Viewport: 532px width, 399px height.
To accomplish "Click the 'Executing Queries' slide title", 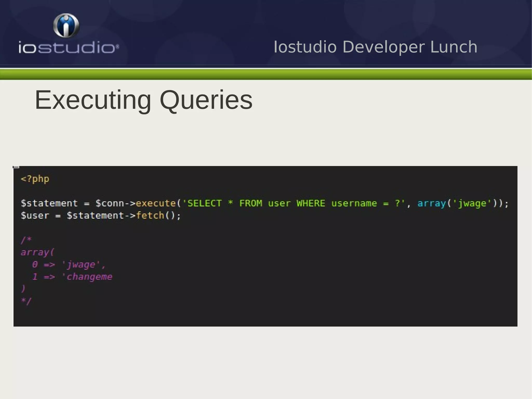I will point(144,100).
